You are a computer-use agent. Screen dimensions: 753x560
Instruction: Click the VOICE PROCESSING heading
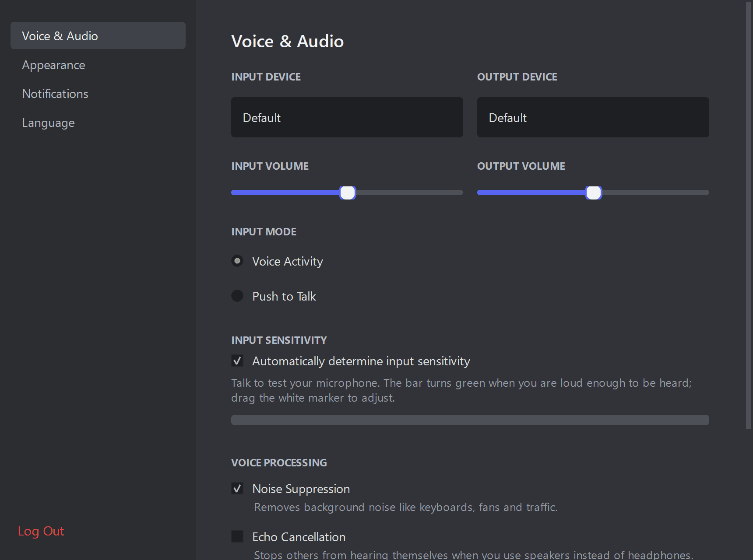(279, 463)
